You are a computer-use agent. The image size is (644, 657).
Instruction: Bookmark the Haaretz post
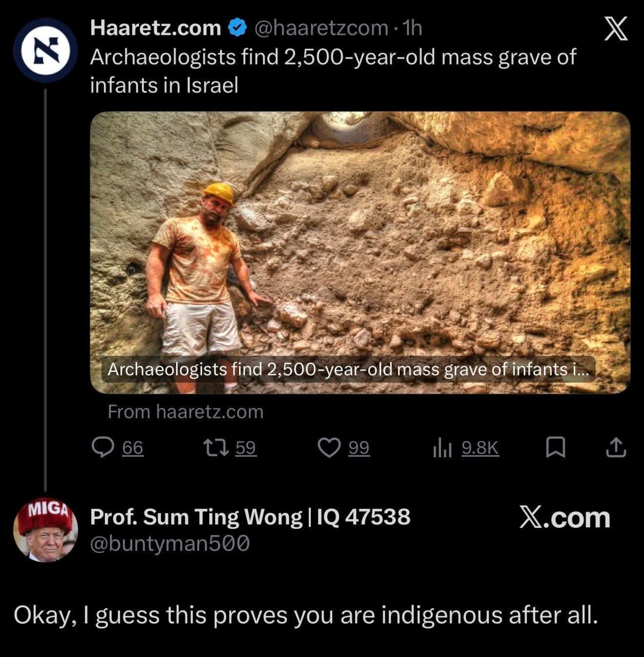pos(555,447)
